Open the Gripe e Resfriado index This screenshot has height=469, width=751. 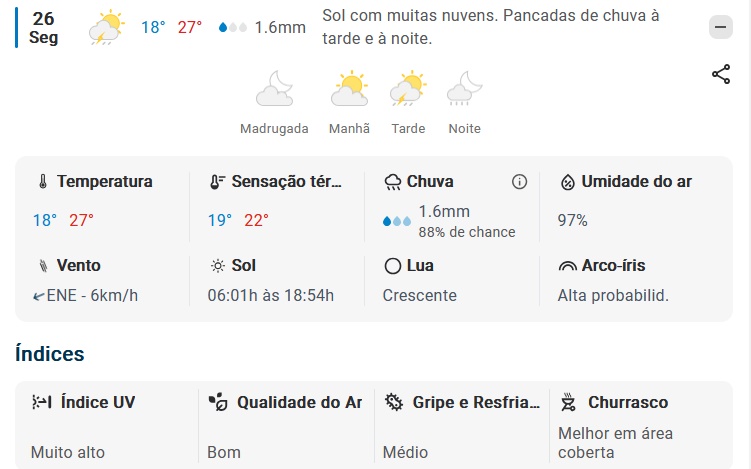pyautogui.click(x=461, y=425)
